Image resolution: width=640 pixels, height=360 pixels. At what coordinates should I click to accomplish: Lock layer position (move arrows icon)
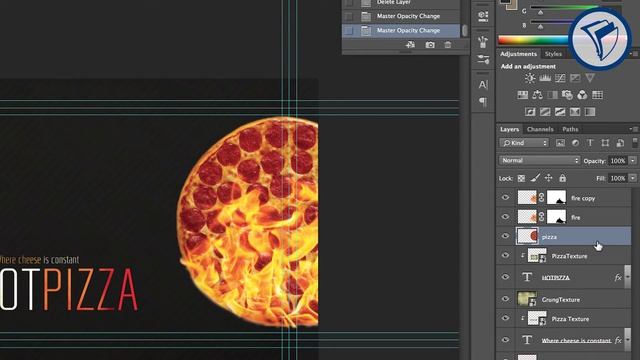point(549,178)
